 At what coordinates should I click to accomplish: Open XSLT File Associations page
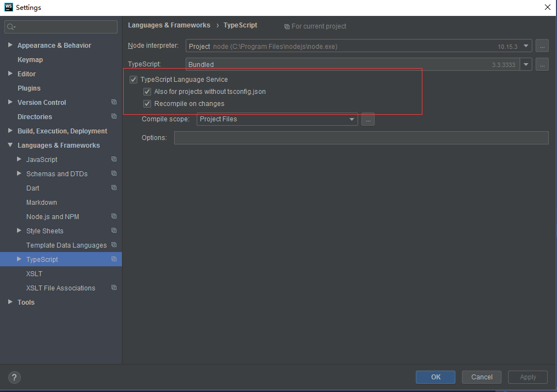61,288
